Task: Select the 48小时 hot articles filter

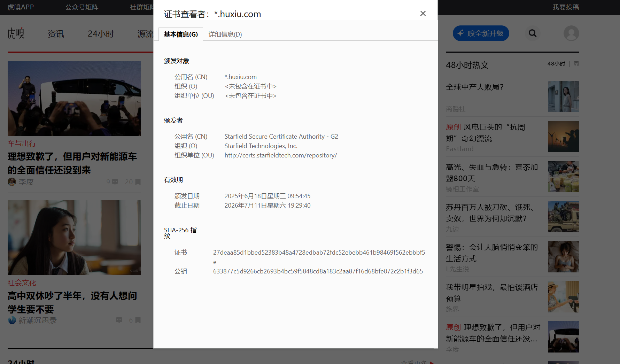Action: coord(556,64)
